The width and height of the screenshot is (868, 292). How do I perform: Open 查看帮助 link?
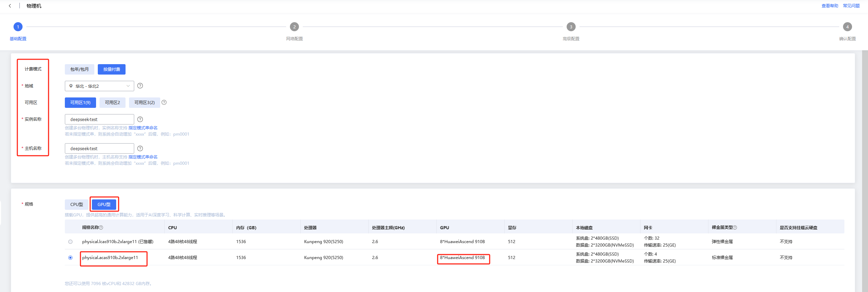(830, 6)
